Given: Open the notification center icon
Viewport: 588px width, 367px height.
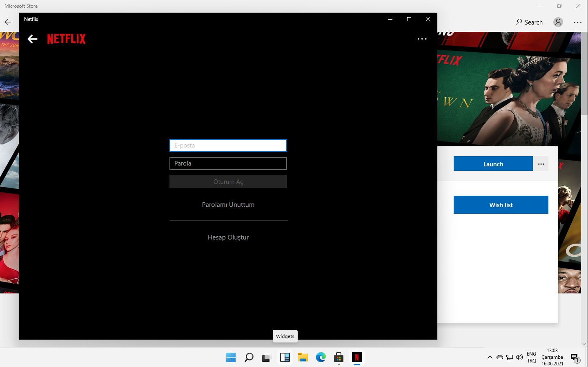Looking at the screenshot, I should click(575, 358).
